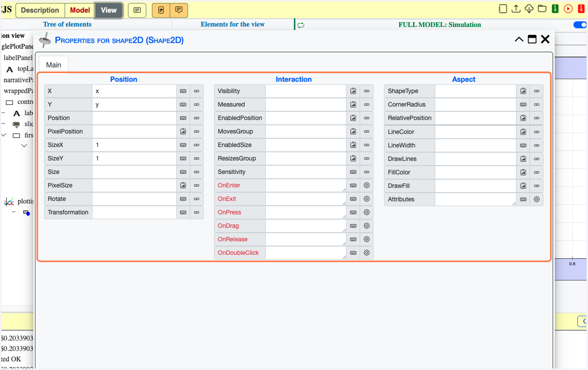The width and height of the screenshot is (588, 370).
Task: Click the RelativePosition property label
Action: click(410, 118)
